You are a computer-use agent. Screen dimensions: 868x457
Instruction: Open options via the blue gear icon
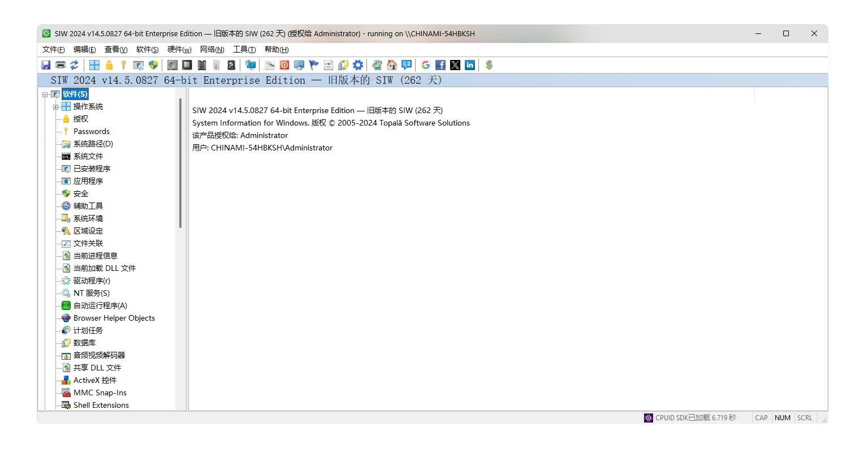click(x=358, y=65)
